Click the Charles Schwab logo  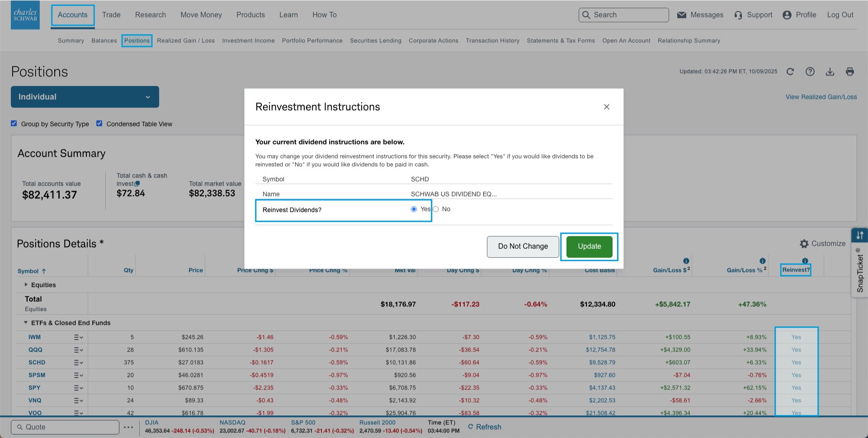25,15
